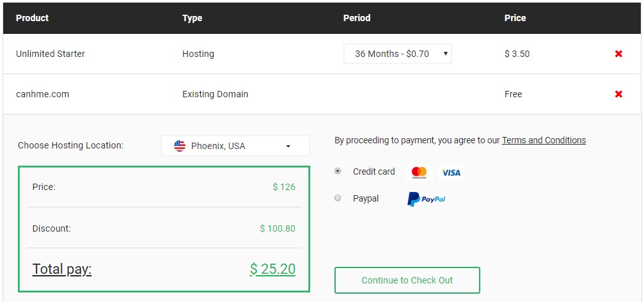The height and width of the screenshot is (302, 644).
Task: Remove Unlimited Starter hosting with red X
Action: 618,54
